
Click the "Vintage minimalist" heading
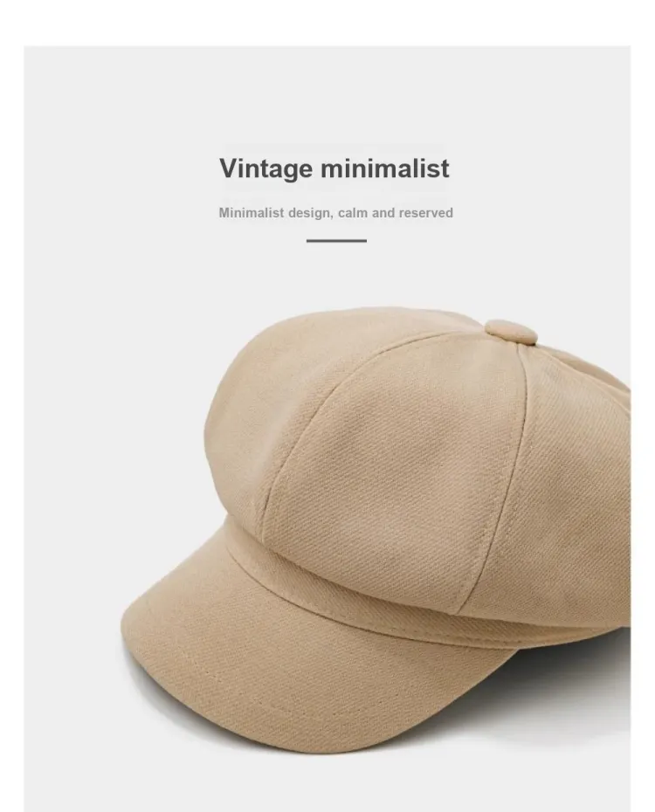point(334,169)
